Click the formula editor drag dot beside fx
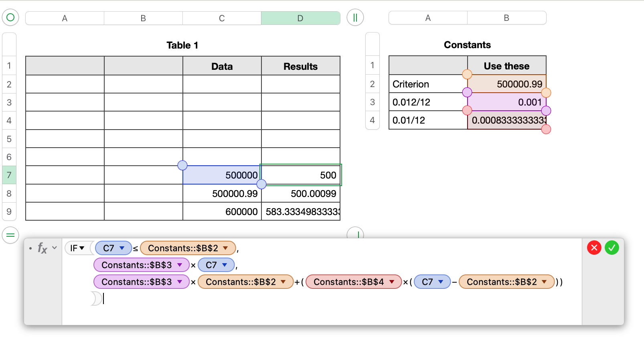 (30, 248)
